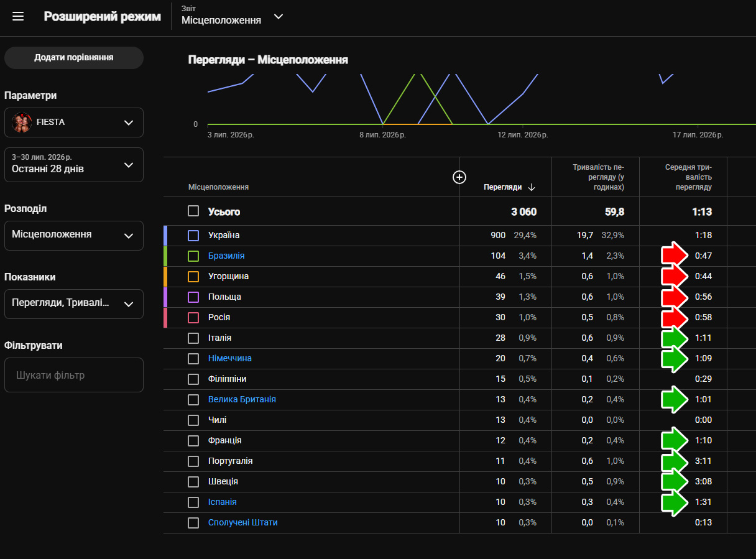
Task: Click chart title Перегляди – Місцеположення
Action: pos(268,60)
